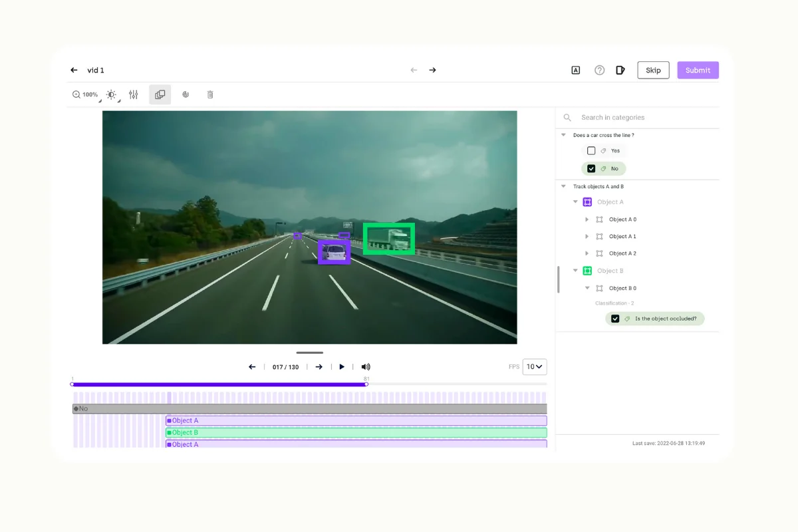Uncheck the No answer checkbox
The height and width of the screenshot is (532, 798).
coord(591,168)
